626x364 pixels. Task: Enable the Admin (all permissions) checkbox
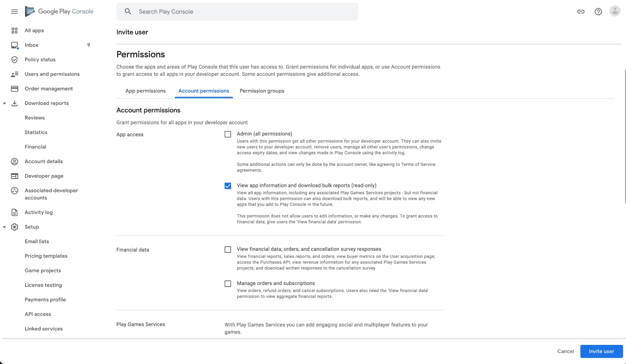point(228,134)
